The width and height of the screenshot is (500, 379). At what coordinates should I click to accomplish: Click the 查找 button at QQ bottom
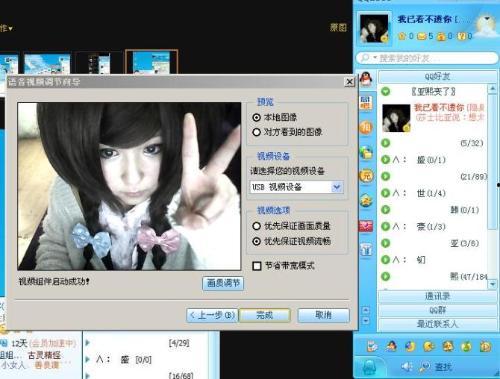point(444,367)
